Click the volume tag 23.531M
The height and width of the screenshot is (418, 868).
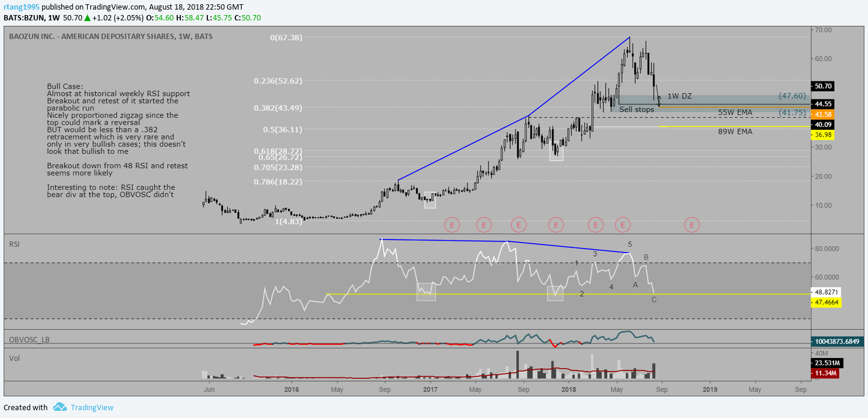coord(827,363)
